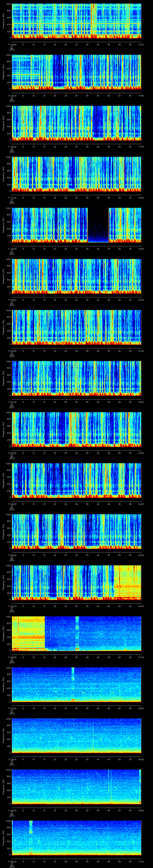Click the '17:21:00' start time label

click(12, 402)
